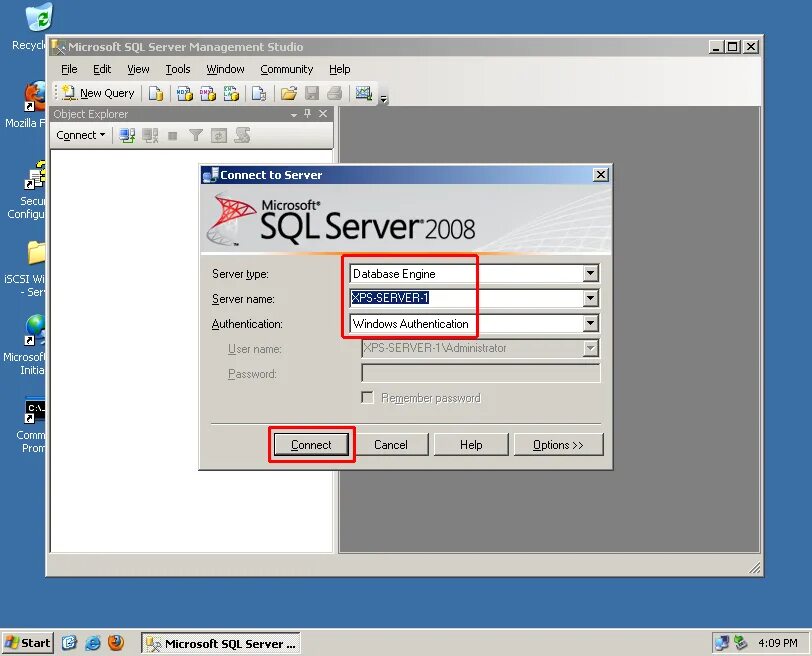The width and height of the screenshot is (812, 656).
Task: Click Stop icon in Object Explorer toolbar
Action: [x=172, y=136]
